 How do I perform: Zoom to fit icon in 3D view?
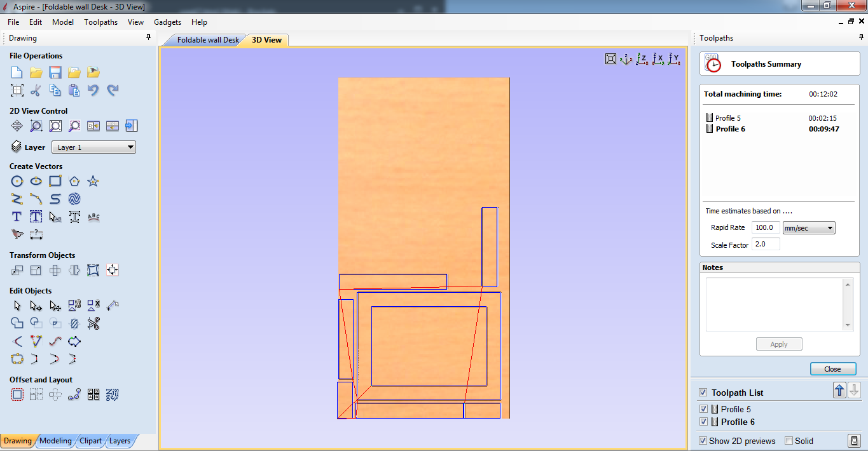(x=610, y=59)
